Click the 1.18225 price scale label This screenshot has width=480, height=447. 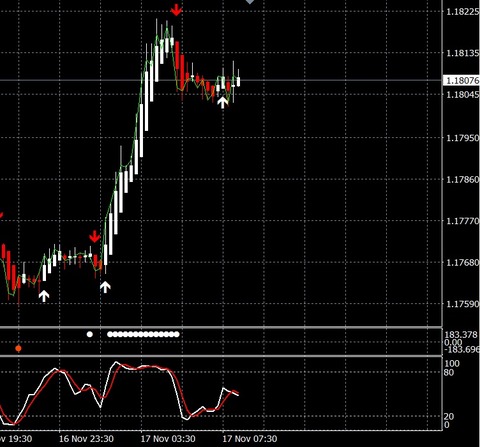pyautogui.click(x=463, y=12)
